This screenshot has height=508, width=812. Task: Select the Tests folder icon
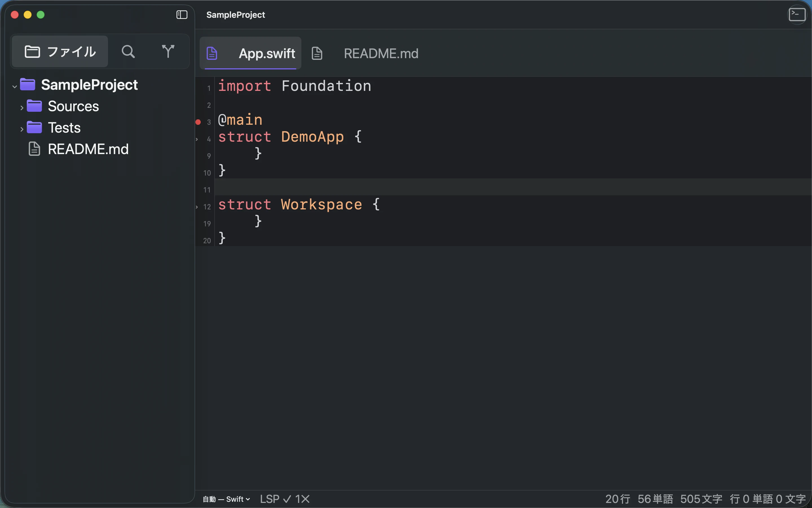[x=34, y=127]
